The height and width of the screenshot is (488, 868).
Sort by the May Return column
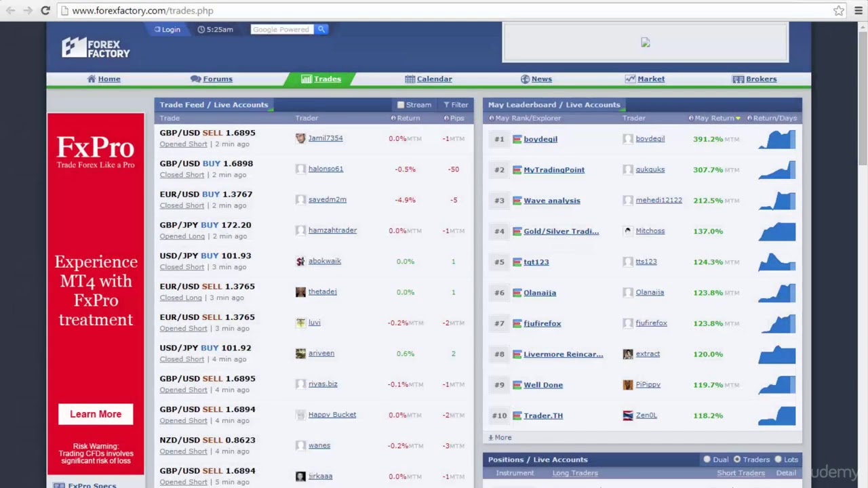click(x=714, y=118)
